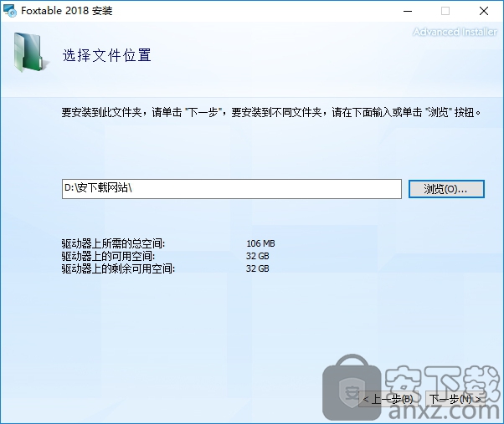Click the install path input field
The height and width of the screenshot is (424, 504).
[232, 189]
